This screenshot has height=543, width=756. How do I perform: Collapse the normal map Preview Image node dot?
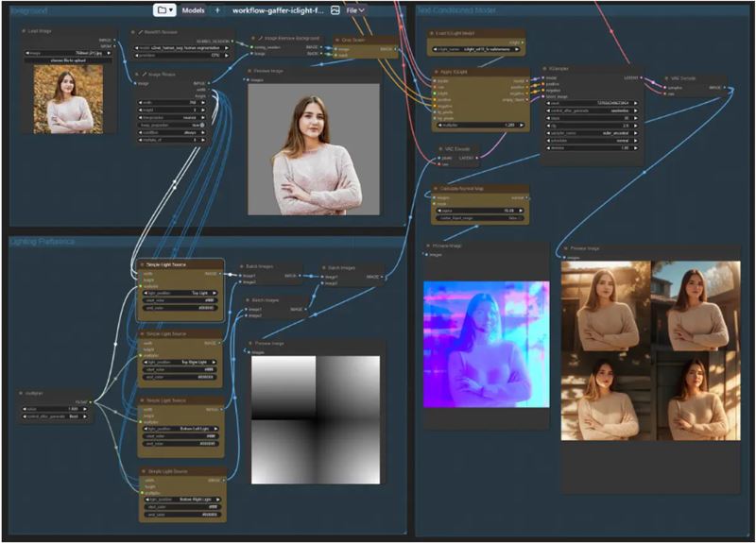(x=428, y=246)
